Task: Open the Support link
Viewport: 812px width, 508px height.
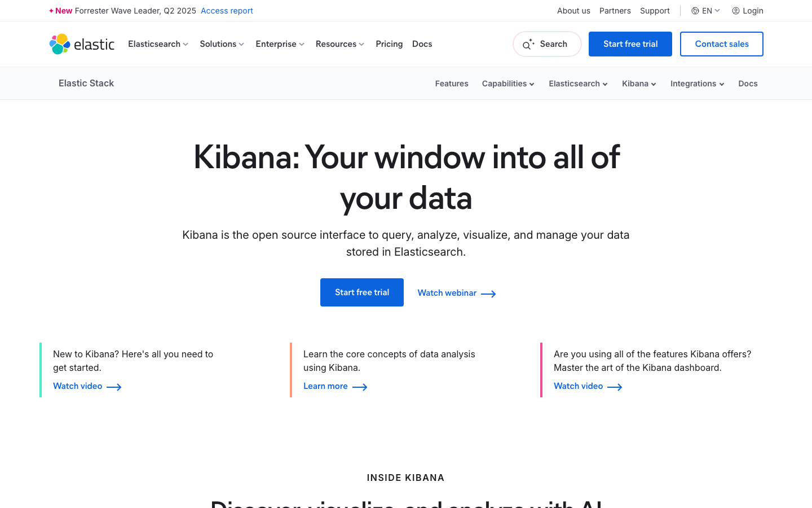Action: click(655, 11)
